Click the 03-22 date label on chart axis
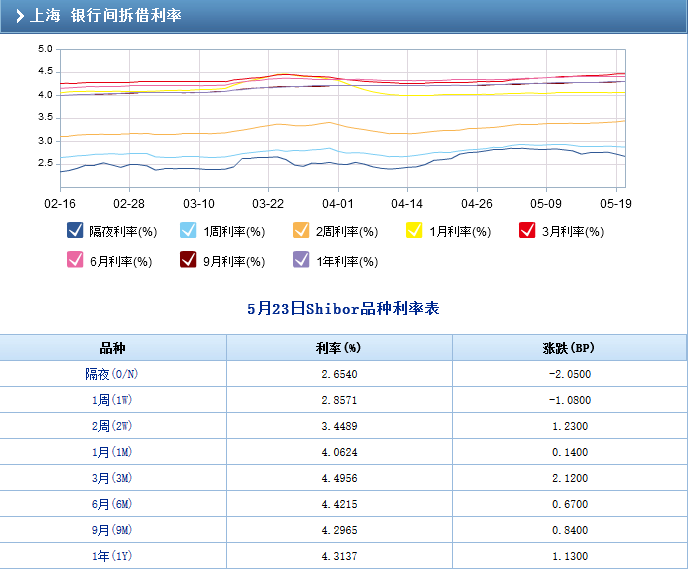The image size is (688, 569). click(268, 204)
